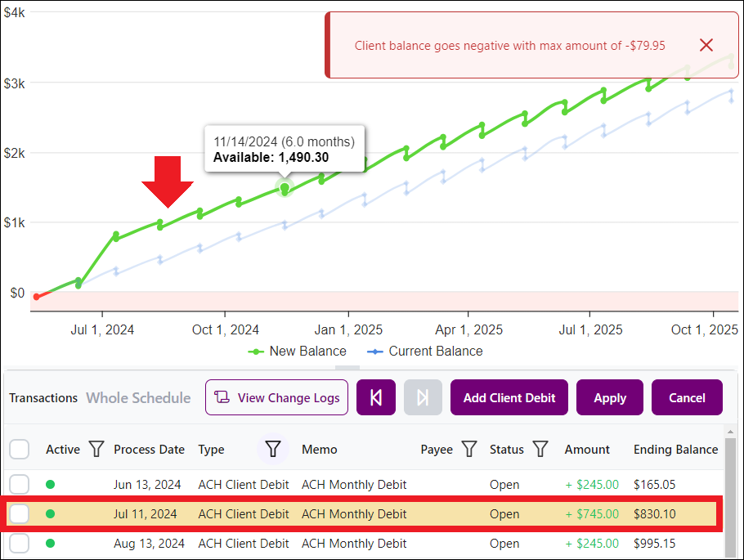The height and width of the screenshot is (560, 744).
Task: Open the Status column filter funnel
Action: [x=540, y=449]
